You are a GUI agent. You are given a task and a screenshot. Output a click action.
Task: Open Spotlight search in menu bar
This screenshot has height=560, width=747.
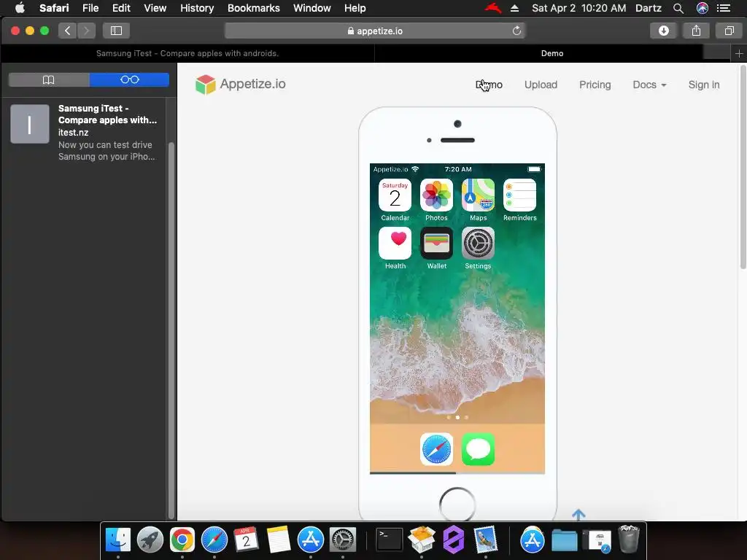[x=678, y=8]
